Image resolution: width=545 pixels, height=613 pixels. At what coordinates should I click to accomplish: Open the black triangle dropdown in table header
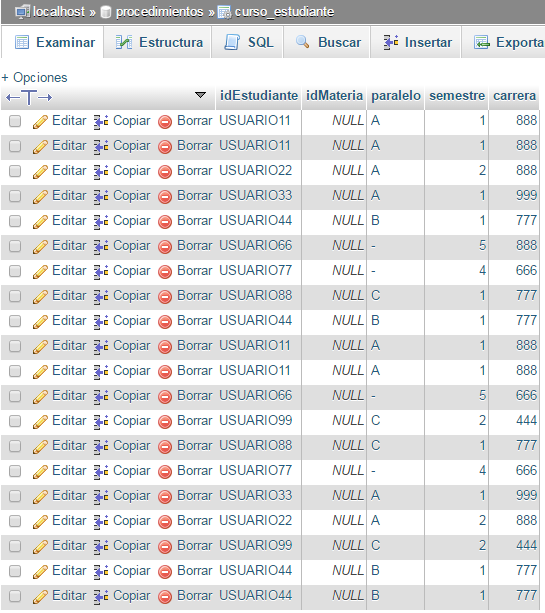click(x=200, y=95)
